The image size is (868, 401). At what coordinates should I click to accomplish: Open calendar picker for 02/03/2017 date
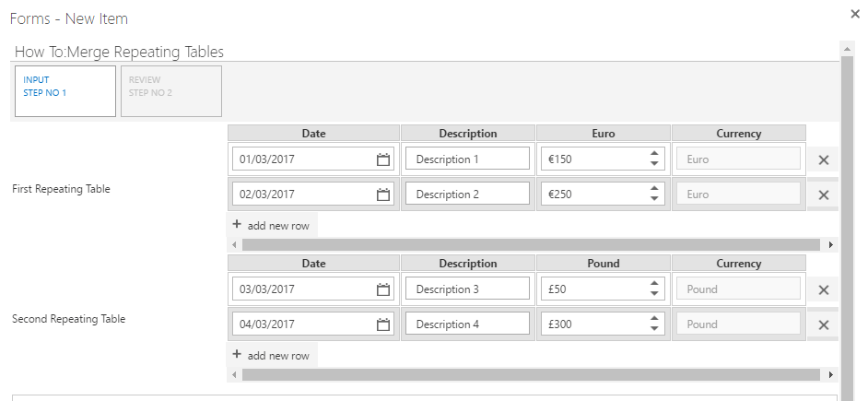(x=383, y=195)
